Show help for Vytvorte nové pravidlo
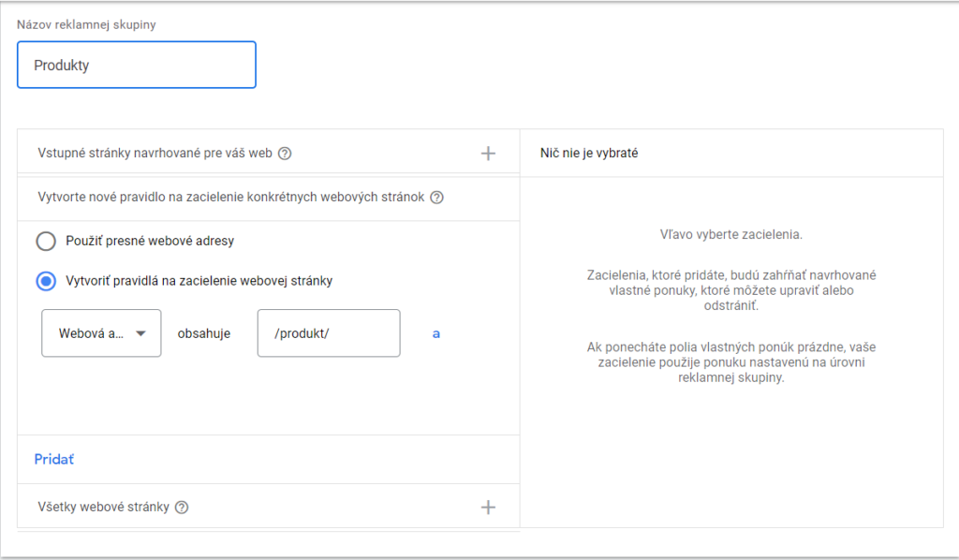The image size is (959, 560). [436, 198]
